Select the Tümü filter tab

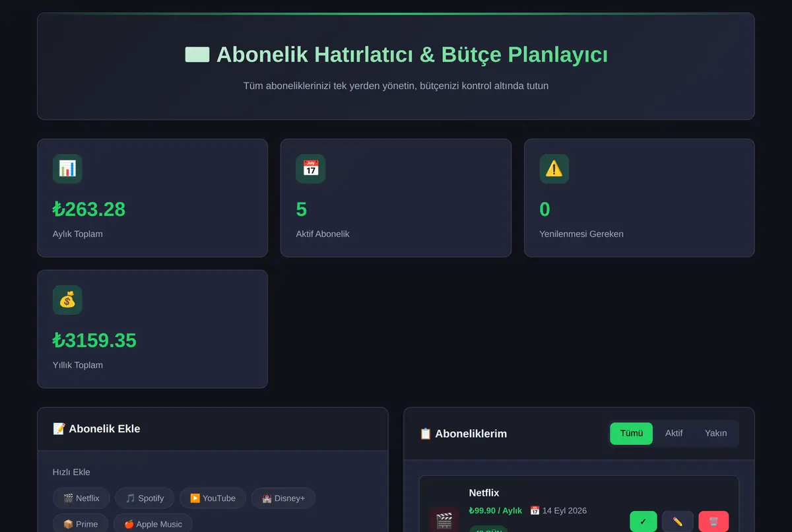(632, 434)
